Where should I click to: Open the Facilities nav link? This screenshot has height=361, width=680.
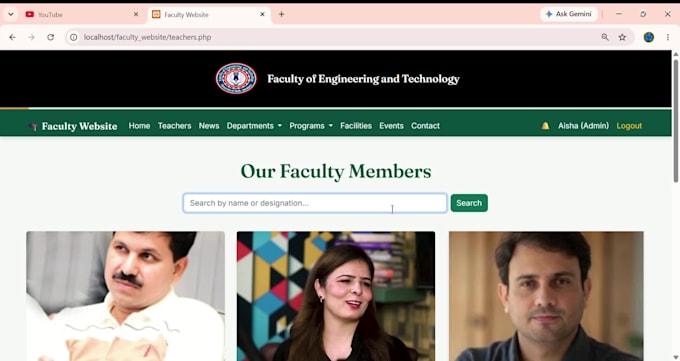coord(356,126)
